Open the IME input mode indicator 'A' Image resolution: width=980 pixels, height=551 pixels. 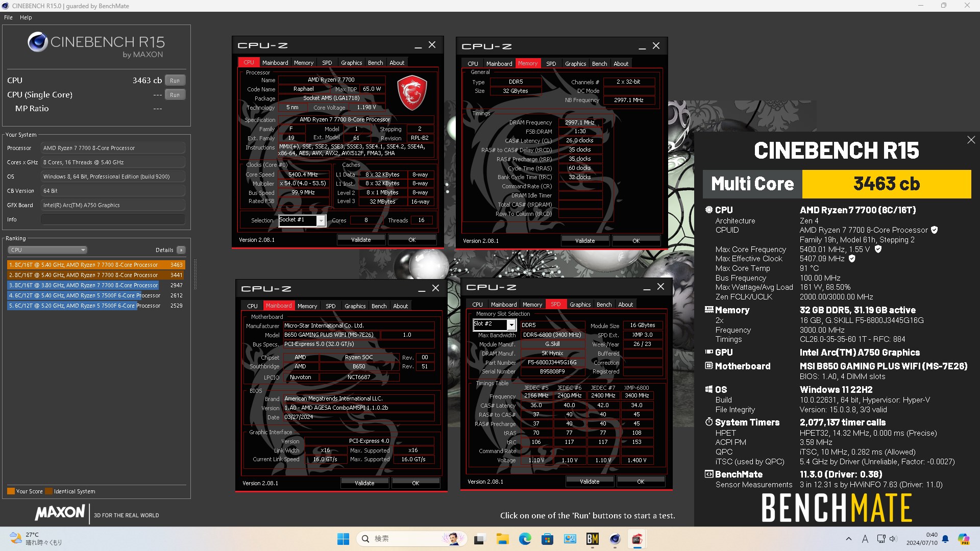pyautogui.click(x=865, y=539)
